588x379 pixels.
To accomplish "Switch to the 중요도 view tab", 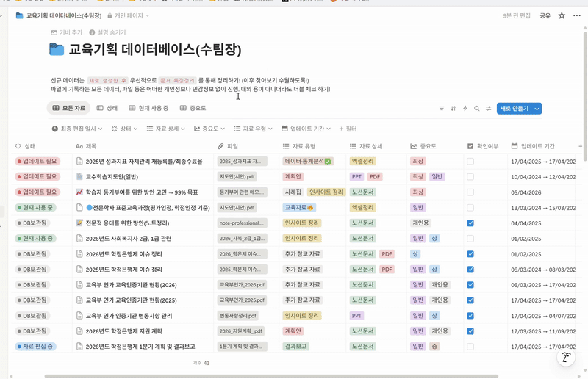I will pos(193,108).
